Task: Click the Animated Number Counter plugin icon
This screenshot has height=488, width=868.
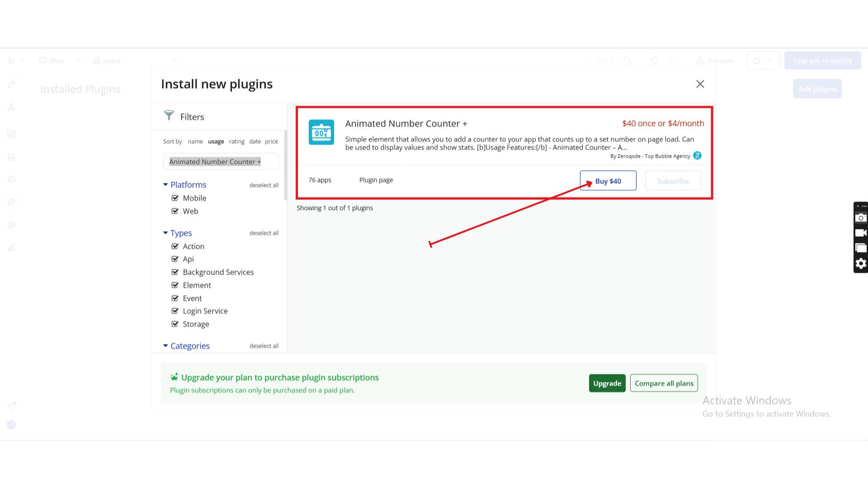Action: 321,132
